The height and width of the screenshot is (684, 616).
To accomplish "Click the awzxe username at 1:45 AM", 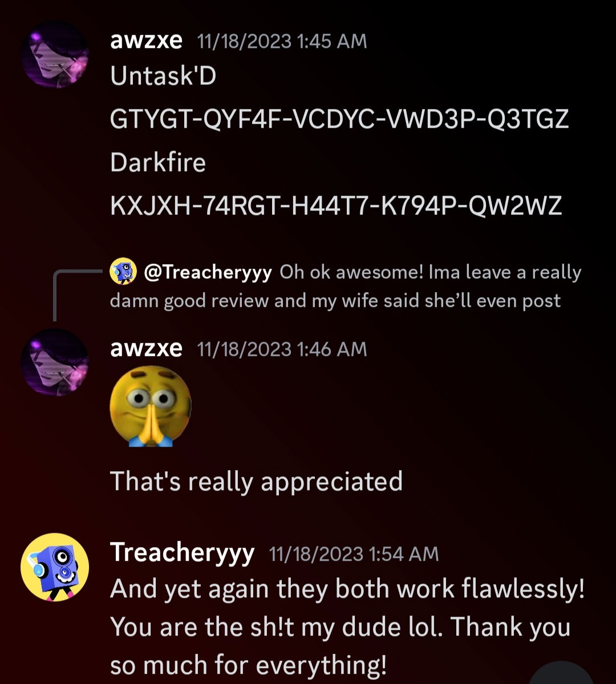I will point(146,41).
